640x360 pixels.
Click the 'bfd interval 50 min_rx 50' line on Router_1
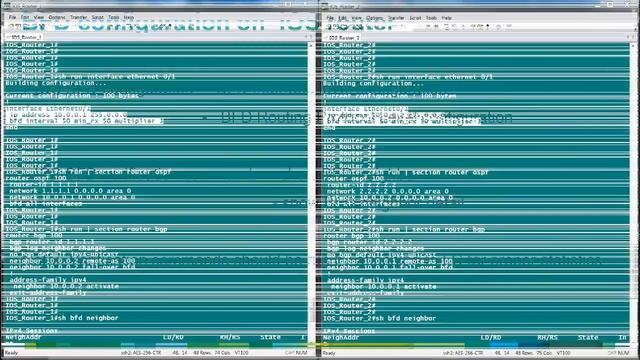point(85,121)
